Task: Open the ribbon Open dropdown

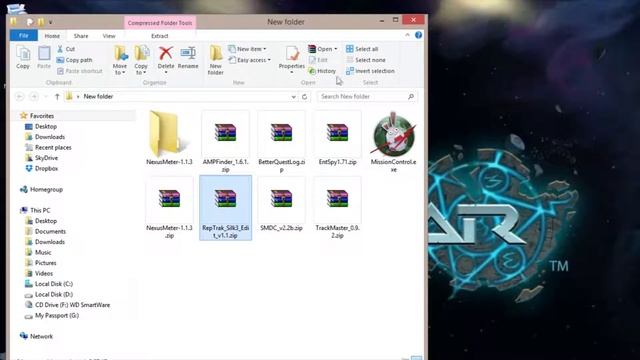Action: [323, 49]
